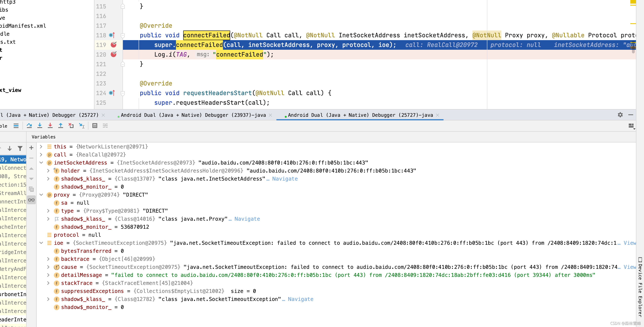Viewport: 644px width, 327px height.
Task: Click fold end marker at line 121
Action: point(123,64)
